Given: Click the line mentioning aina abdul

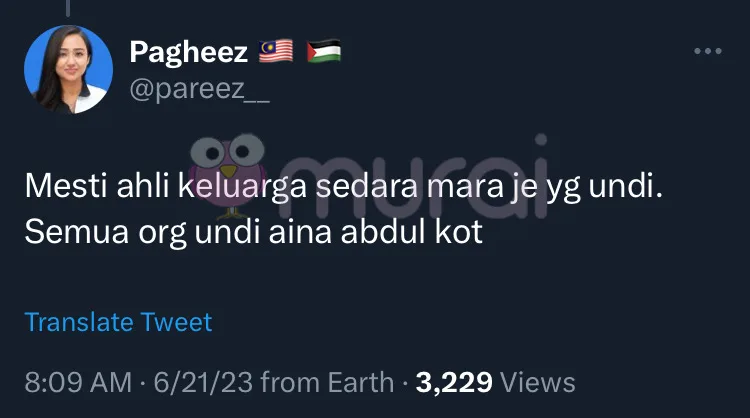Looking at the screenshot, I should 254,232.
